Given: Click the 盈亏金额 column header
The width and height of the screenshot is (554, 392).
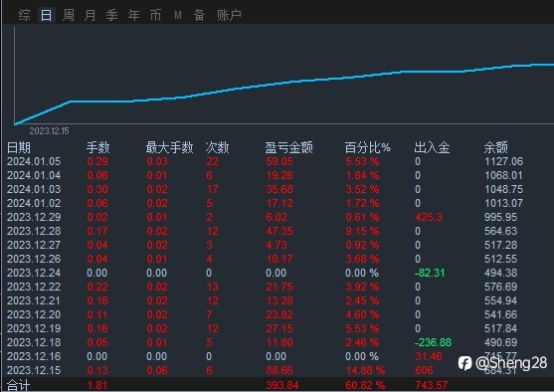Looking at the screenshot, I should click(289, 147).
